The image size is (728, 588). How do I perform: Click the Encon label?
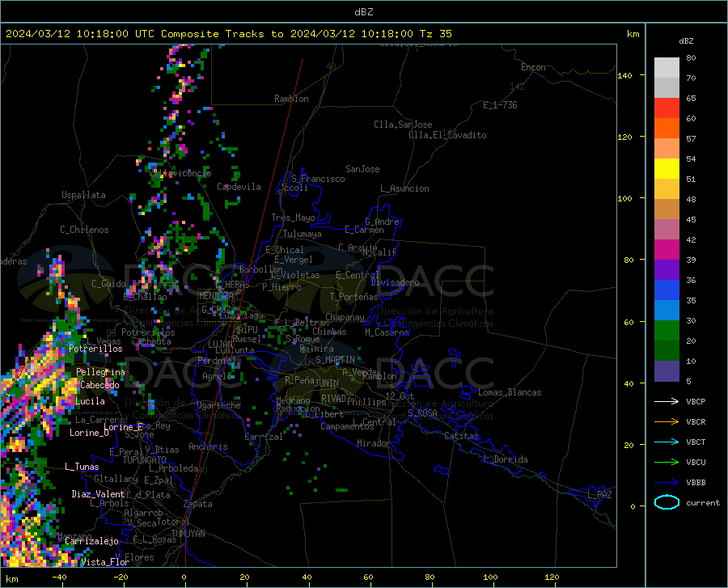533,67
